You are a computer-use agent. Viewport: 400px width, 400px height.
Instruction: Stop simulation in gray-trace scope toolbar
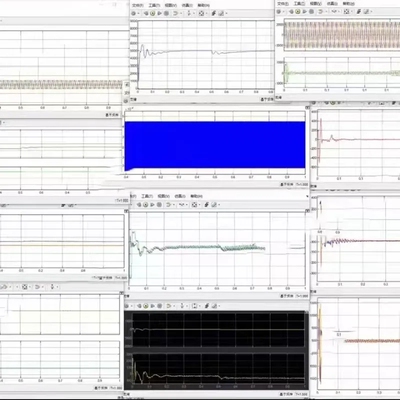pos(166,13)
